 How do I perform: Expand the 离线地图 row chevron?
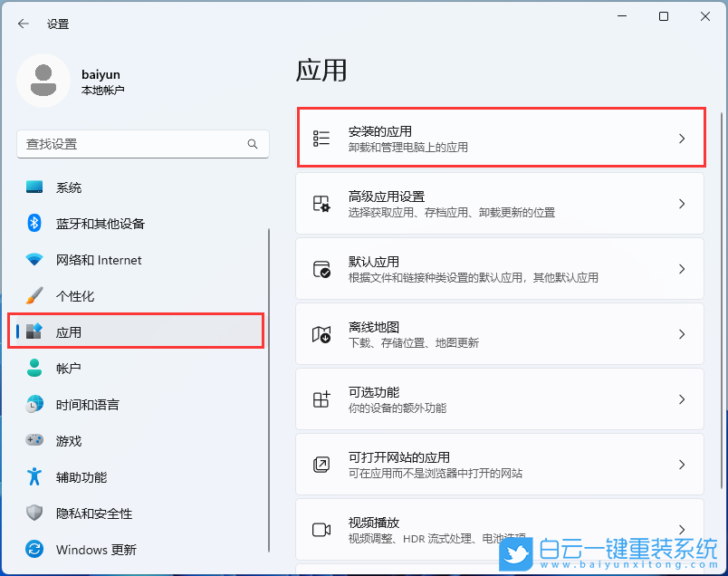682,333
